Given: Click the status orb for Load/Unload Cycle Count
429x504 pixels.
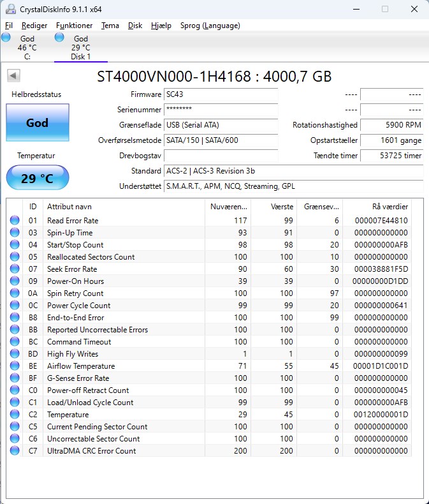Looking at the screenshot, I should pos(15,402).
